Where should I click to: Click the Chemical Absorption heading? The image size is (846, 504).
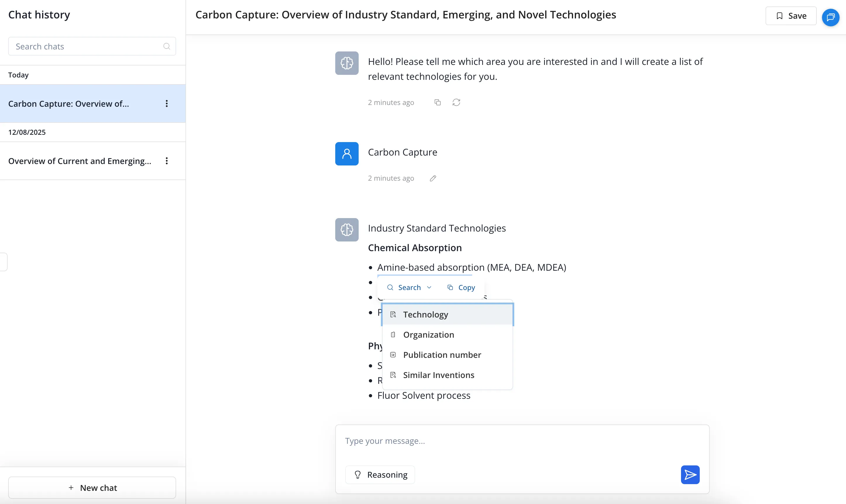(x=415, y=248)
